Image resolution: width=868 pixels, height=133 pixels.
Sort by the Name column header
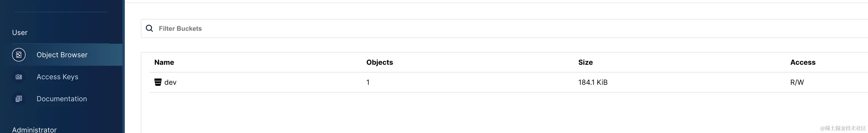click(x=164, y=62)
